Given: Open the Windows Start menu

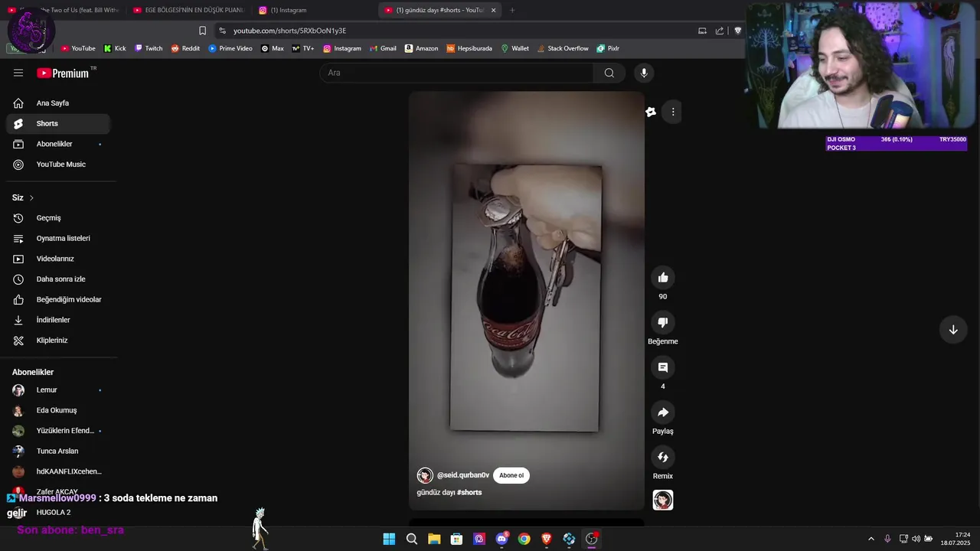Looking at the screenshot, I should [389, 539].
